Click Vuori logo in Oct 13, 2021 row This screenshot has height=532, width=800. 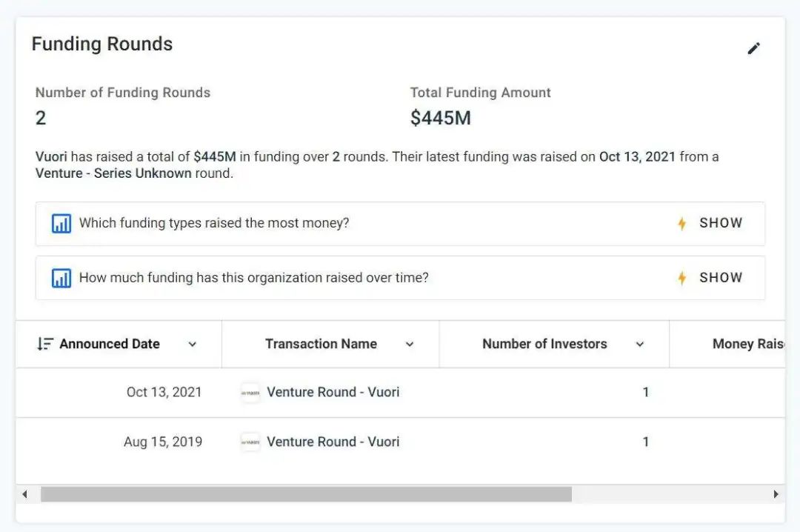pyautogui.click(x=250, y=393)
